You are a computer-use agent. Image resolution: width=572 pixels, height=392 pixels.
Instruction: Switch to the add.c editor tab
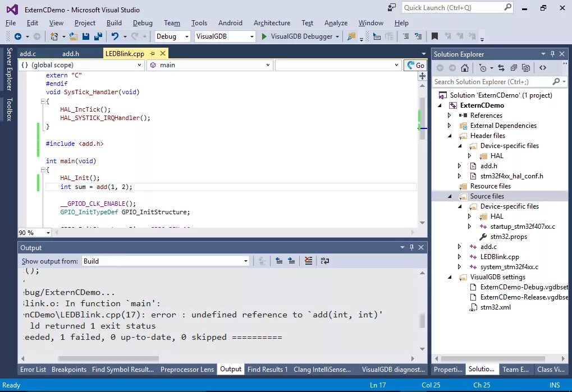(x=28, y=54)
